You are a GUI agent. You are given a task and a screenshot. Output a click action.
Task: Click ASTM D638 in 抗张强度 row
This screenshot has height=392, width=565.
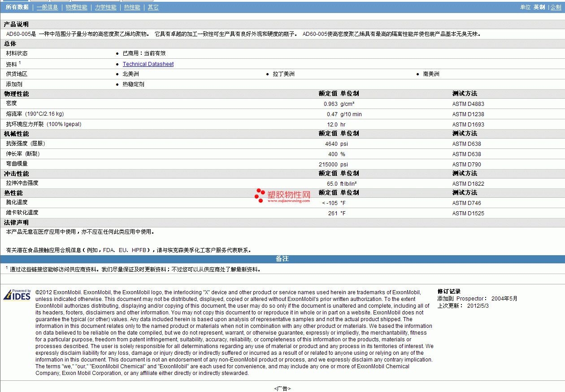pos(466,144)
